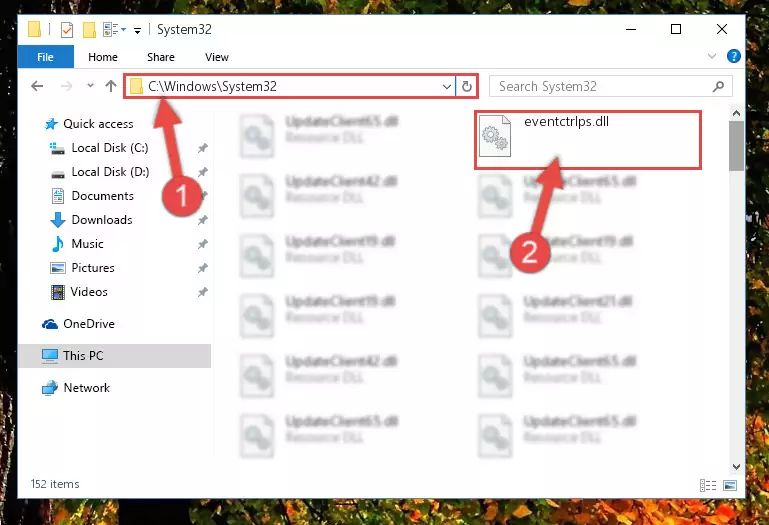Select This PC in navigation pane

114,356
